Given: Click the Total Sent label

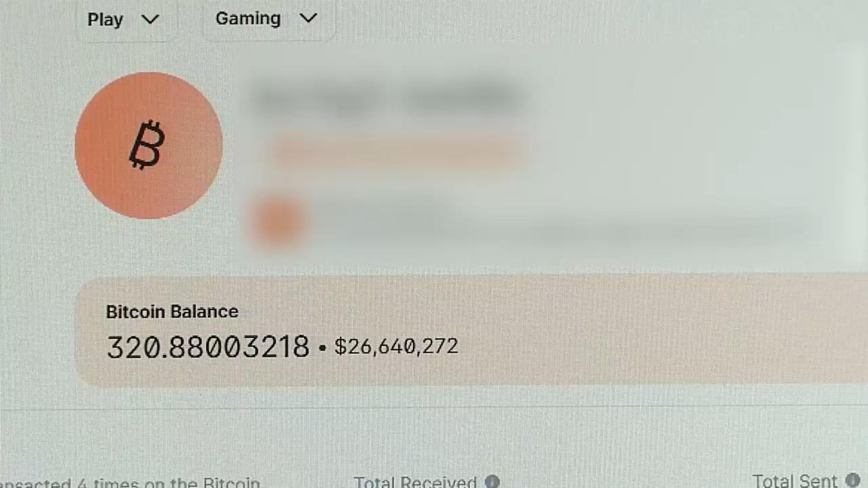Looking at the screenshot, I should [795, 480].
